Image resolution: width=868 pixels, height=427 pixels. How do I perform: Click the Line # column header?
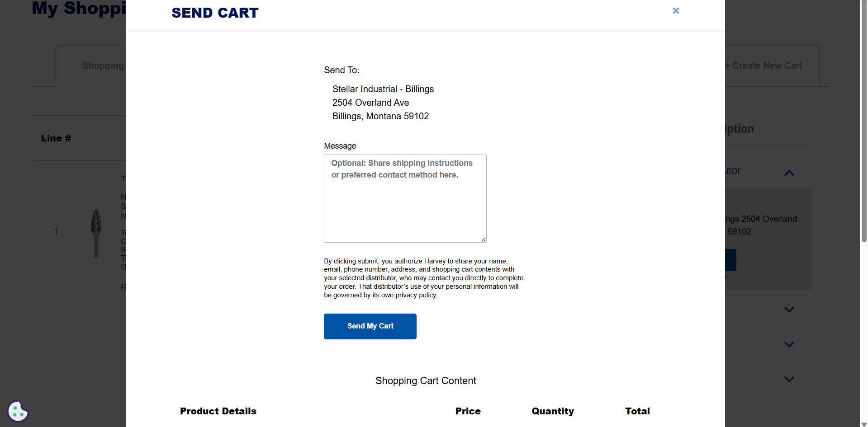click(56, 138)
